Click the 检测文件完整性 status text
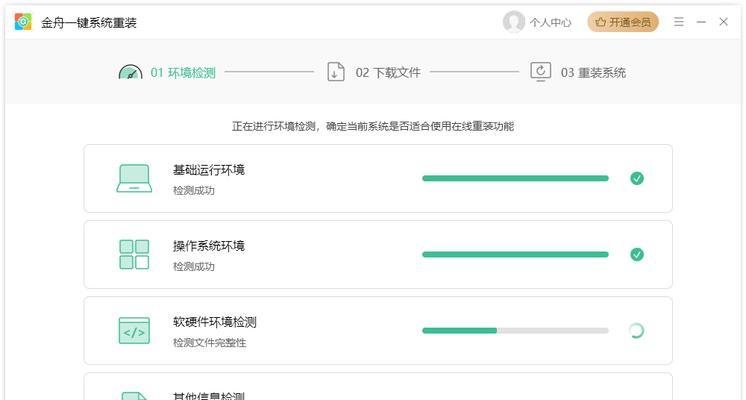 click(x=209, y=343)
